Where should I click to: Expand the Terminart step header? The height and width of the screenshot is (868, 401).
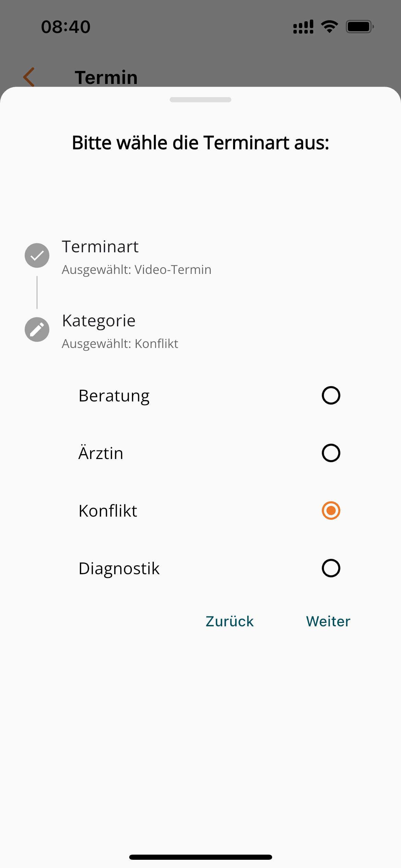point(100,246)
